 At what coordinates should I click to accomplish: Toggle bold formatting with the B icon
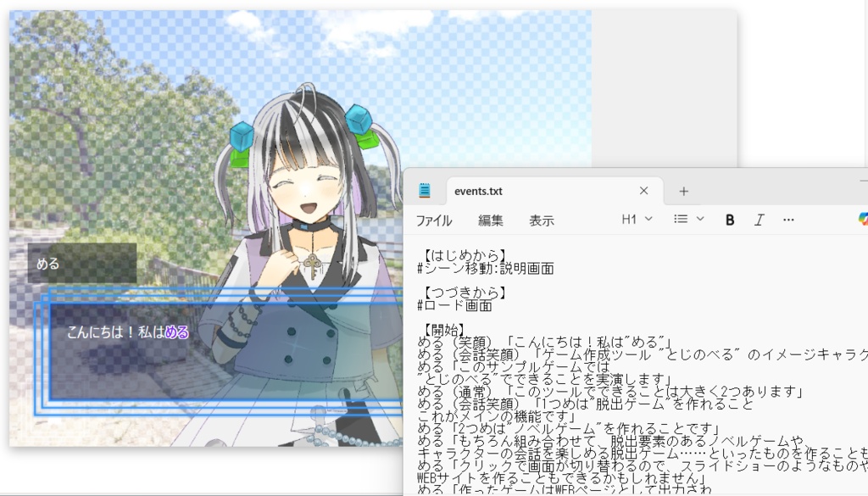(730, 220)
